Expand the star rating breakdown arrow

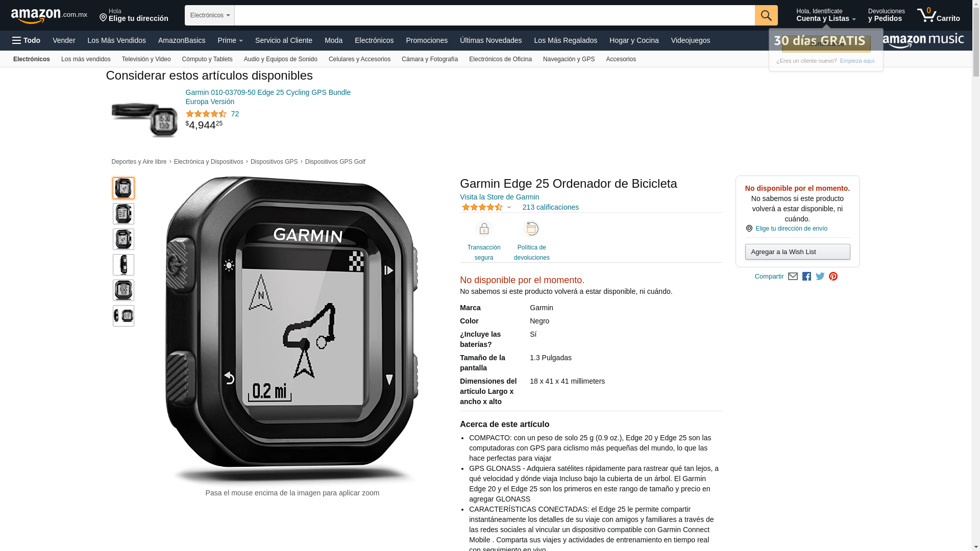tap(509, 208)
